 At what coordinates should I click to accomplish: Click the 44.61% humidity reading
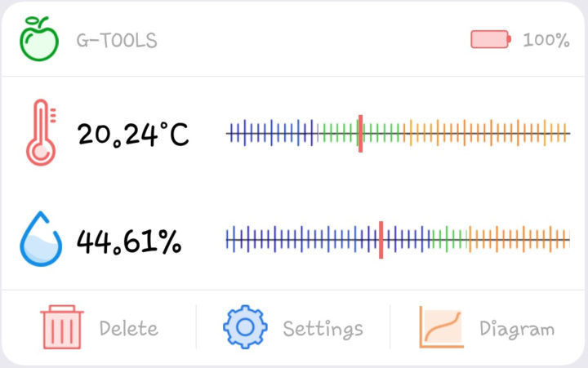click(x=129, y=241)
